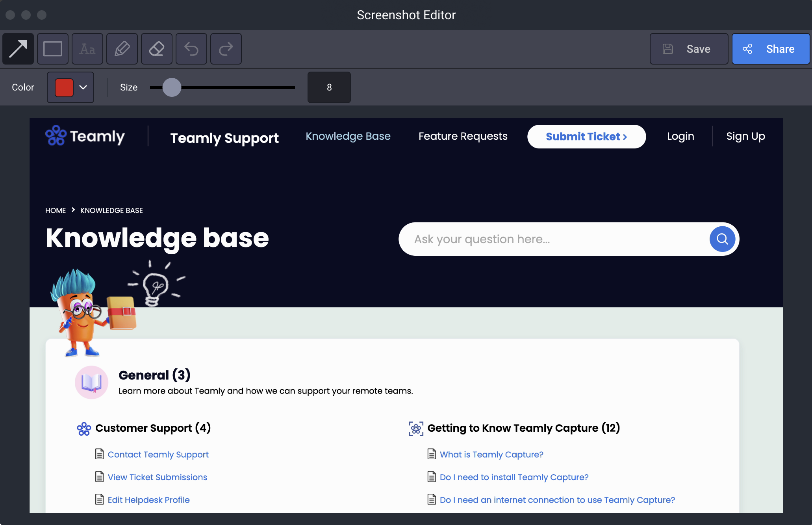
Task: Open the Knowledge Base nav tab
Action: pyautogui.click(x=348, y=136)
